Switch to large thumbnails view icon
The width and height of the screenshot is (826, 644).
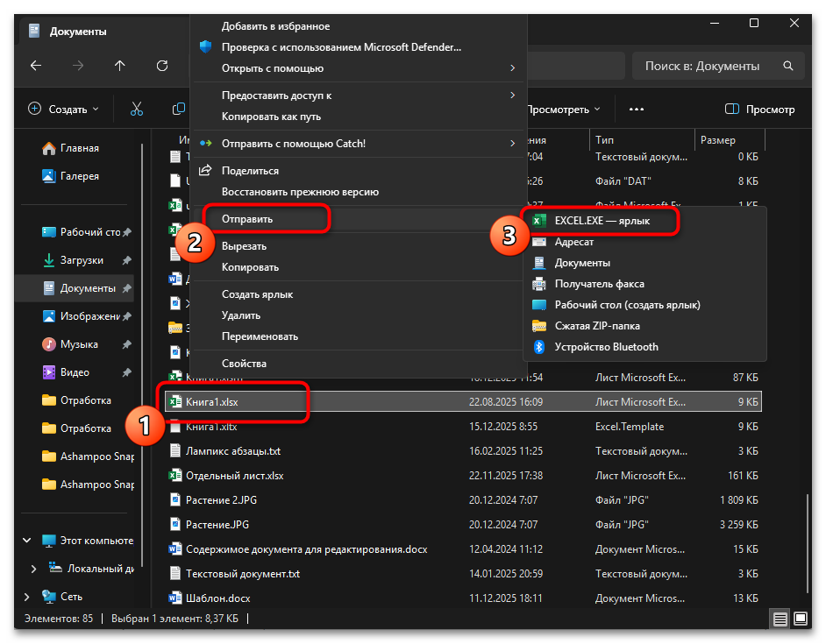tap(801, 619)
